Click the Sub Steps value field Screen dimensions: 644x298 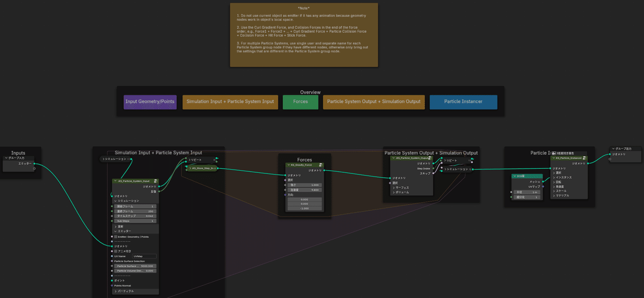(136, 221)
